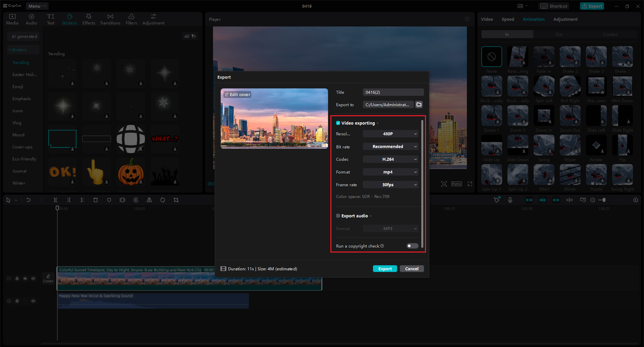
Task: Enable the Export audio checkbox
Action: pos(338,216)
